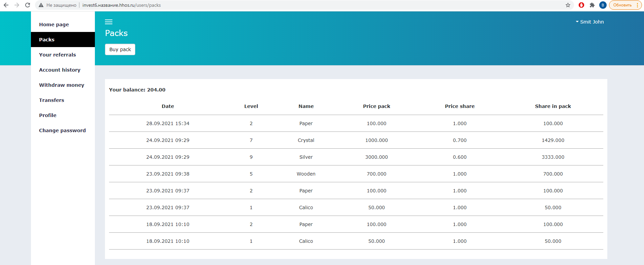Click the browser forward arrow

point(17,5)
